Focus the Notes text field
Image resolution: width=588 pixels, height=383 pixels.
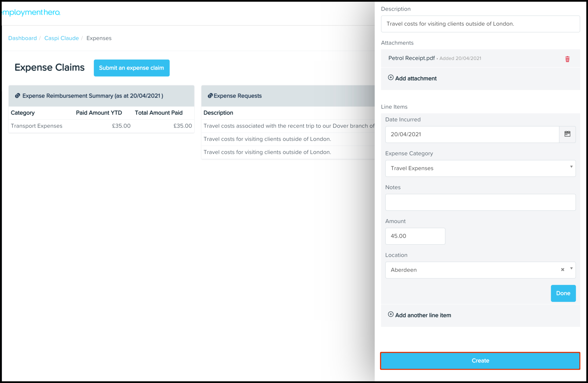pyautogui.click(x=480, y=202)
